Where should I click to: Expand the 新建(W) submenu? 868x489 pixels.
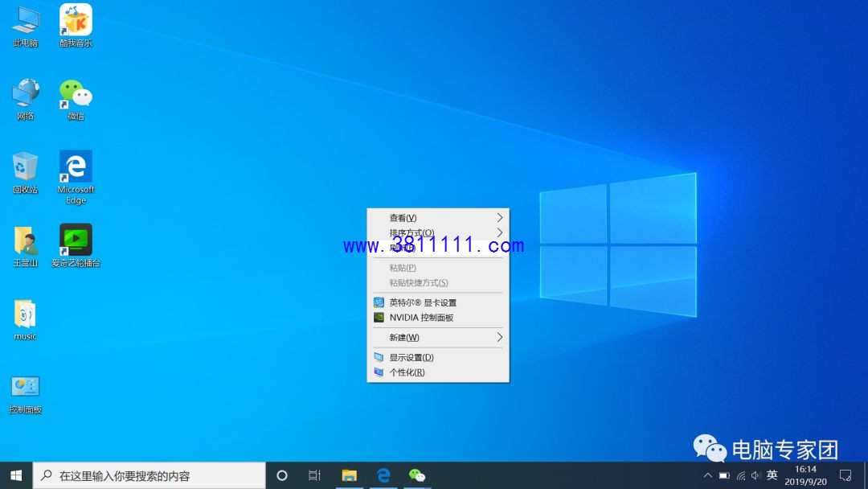[x=438, y=337]
